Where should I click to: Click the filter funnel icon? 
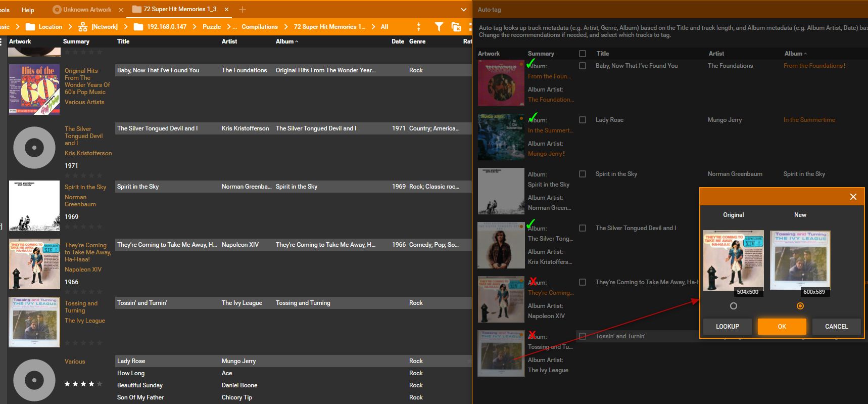439,27
